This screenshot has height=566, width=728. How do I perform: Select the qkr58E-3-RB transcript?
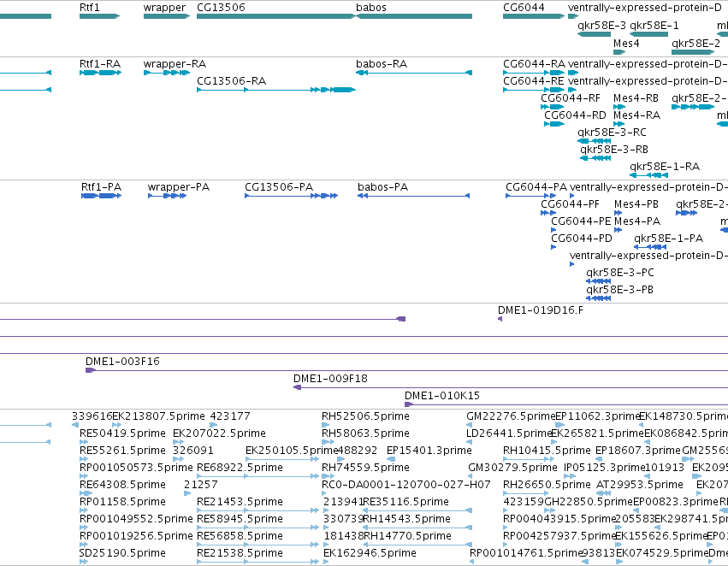pos(595,158)
